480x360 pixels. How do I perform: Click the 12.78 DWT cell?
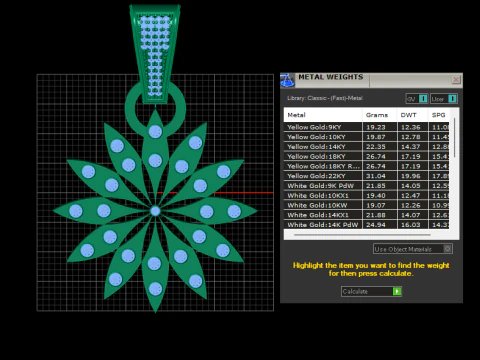pyautogui.click(x=413, y=137)
